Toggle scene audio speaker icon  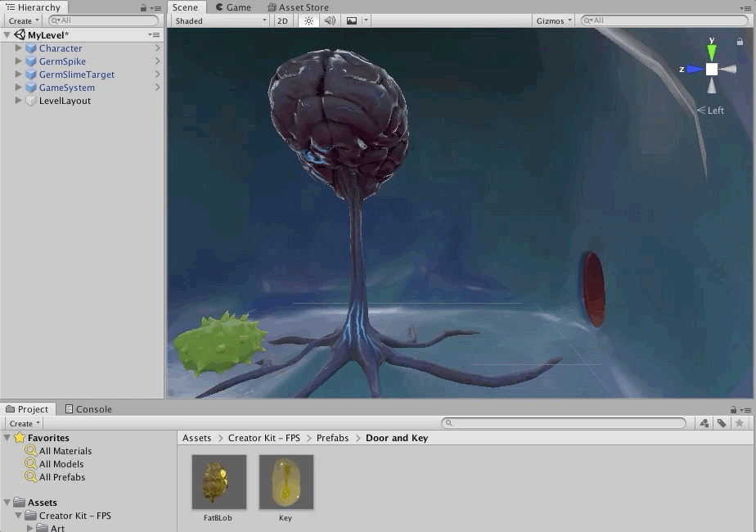click(330, 20)
